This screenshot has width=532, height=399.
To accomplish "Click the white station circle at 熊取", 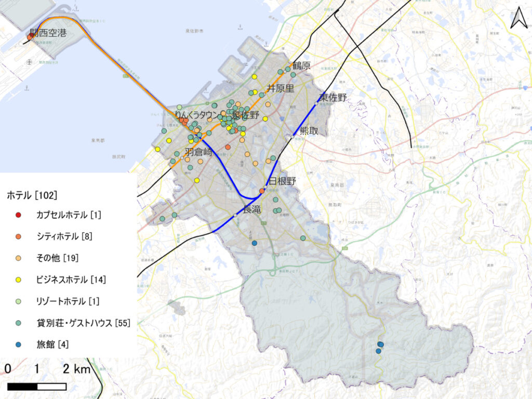I will [293, 137].
